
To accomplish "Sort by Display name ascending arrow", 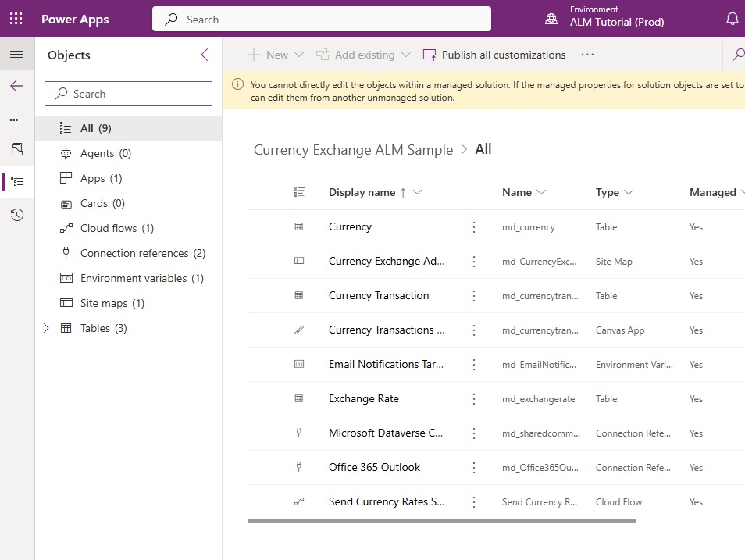I will (x=403, y=193).
